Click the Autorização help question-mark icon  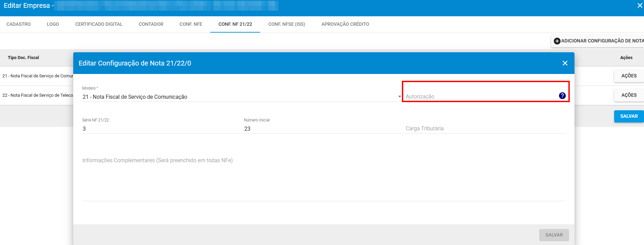point(562,96)
